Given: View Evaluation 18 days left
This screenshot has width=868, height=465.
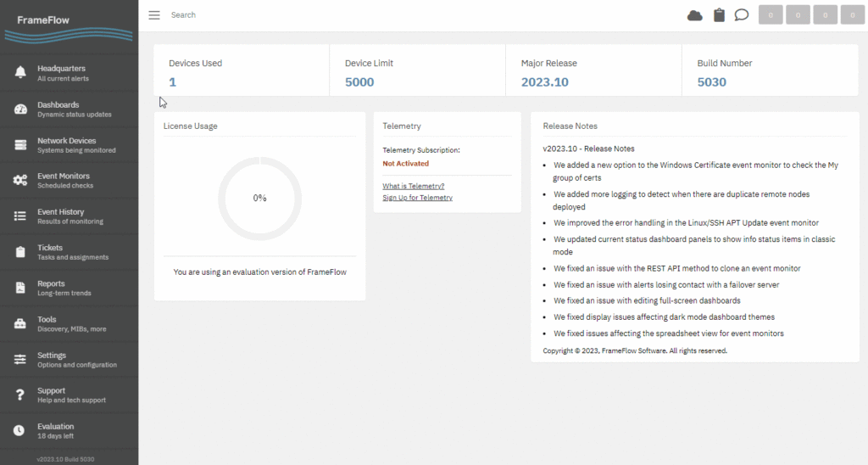Looking at the screenshot, I should tap(70, 431).
